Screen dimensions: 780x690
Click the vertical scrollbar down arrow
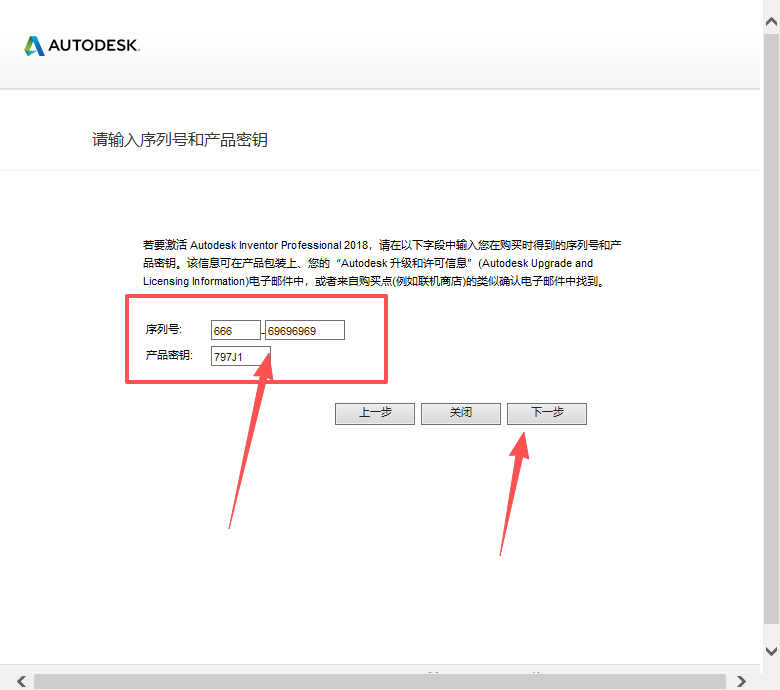pos(772,651)
